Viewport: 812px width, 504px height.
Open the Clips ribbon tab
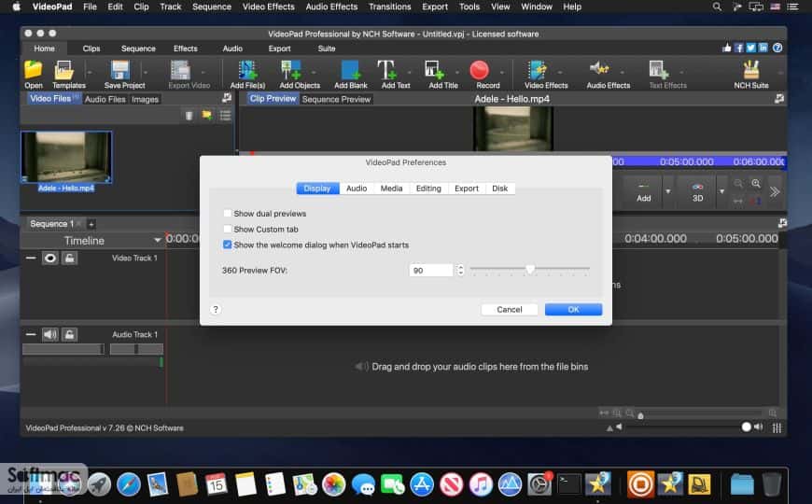[91, 49]
